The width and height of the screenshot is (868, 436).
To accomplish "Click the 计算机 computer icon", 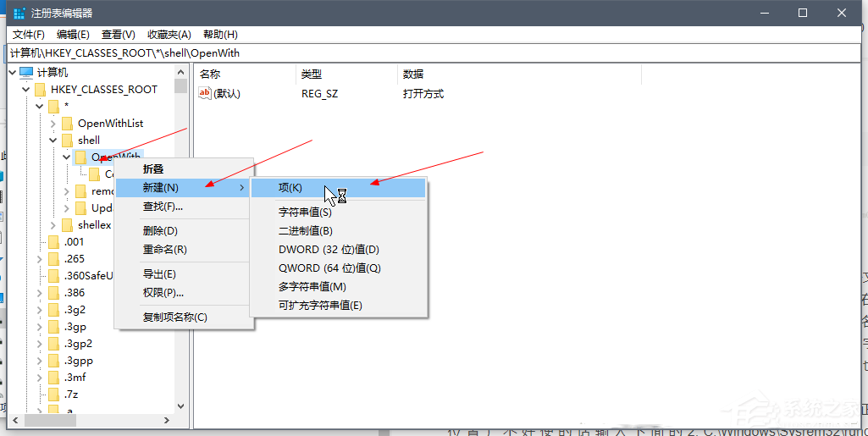I will tap(26, 72).
